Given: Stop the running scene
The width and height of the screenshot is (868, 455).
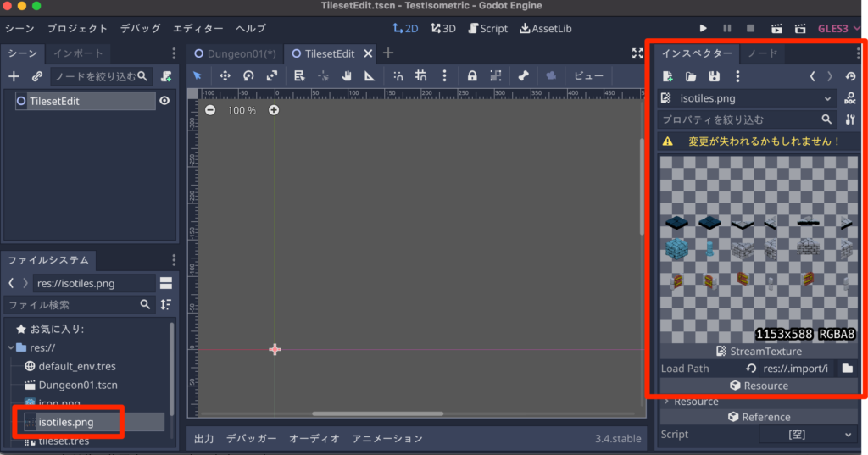Looking at the screenshot, I should 751,28.
